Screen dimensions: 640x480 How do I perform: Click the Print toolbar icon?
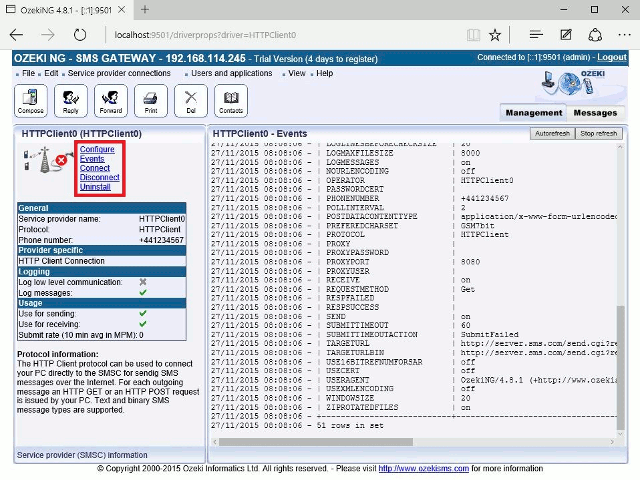[151, 101]
